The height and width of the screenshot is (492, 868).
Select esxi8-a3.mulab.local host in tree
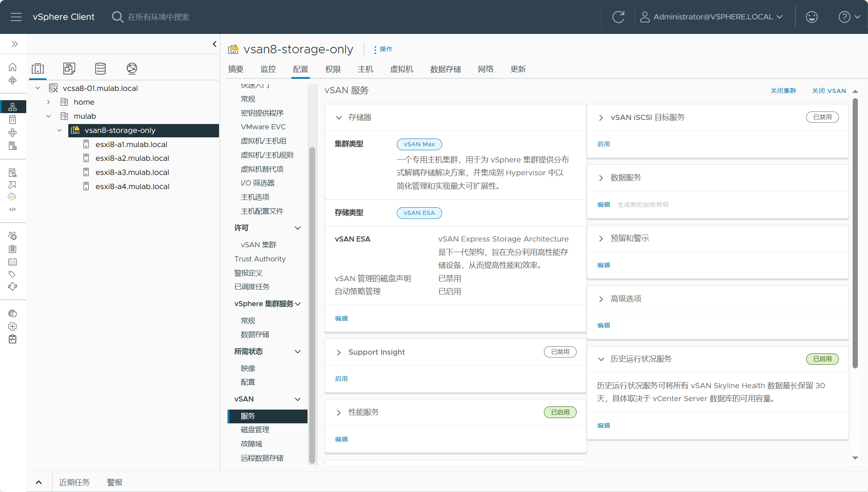132,172
